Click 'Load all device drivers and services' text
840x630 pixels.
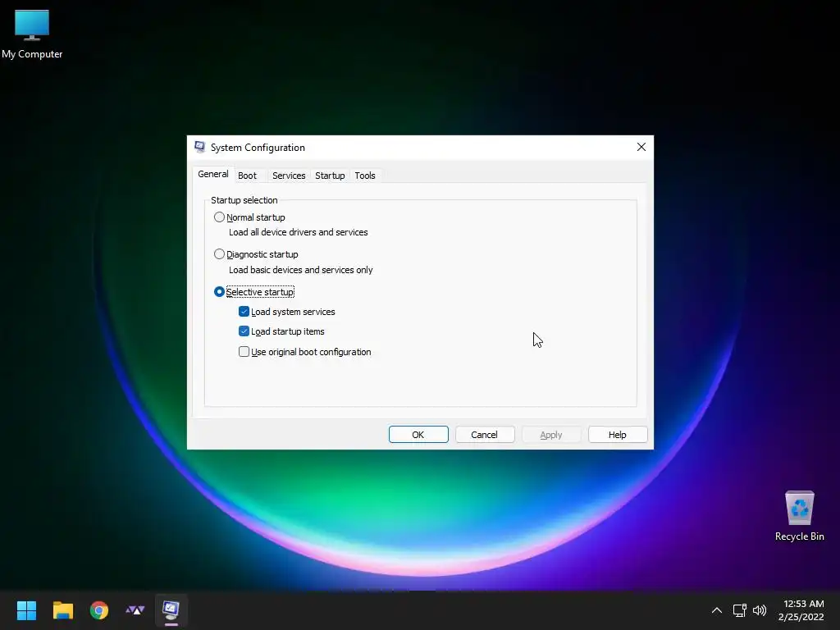(299, 232)
